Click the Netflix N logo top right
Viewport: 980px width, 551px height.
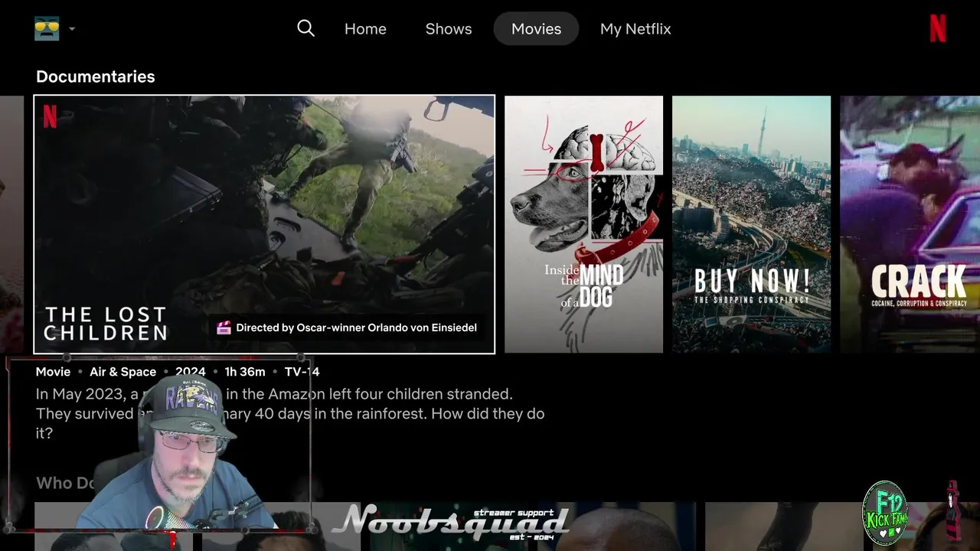(938, 28)
